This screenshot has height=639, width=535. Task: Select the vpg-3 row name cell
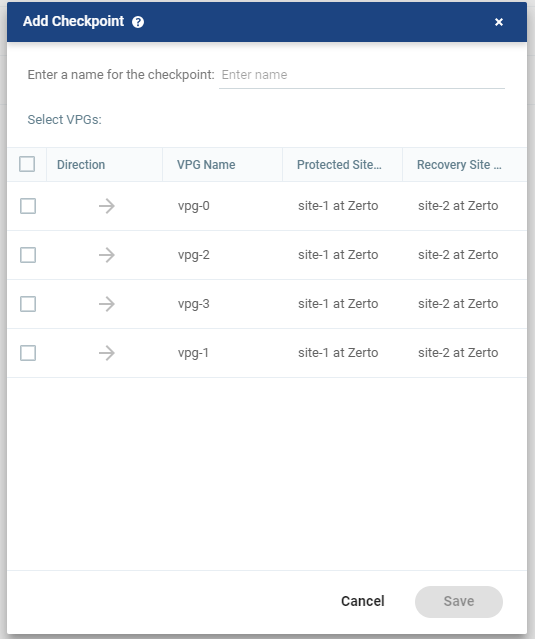[194, 304]
